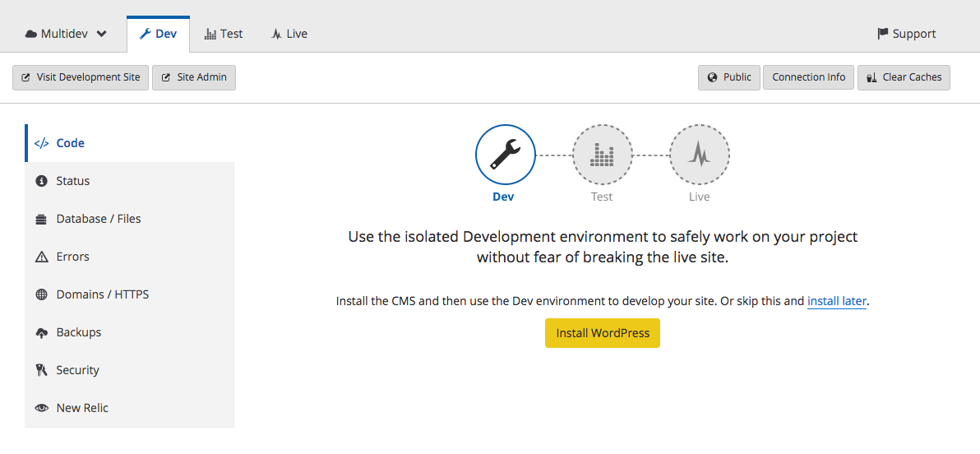Click the Dev wrench circle icon
Image resolution: width=980 pixels, height=454 pixels.
click(505, 155)
